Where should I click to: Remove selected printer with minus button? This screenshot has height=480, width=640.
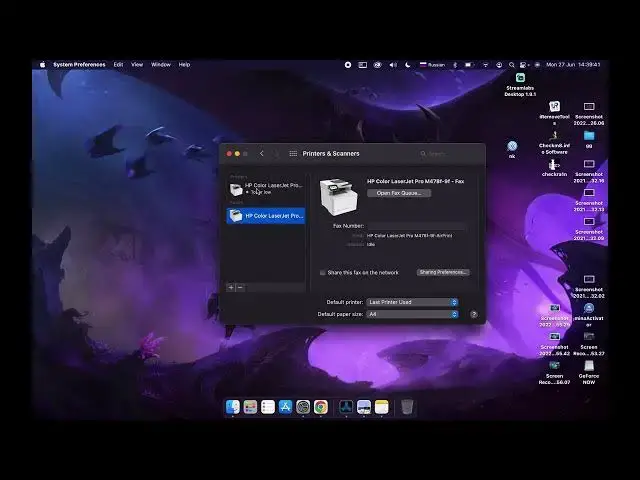[x=240, y=287]
